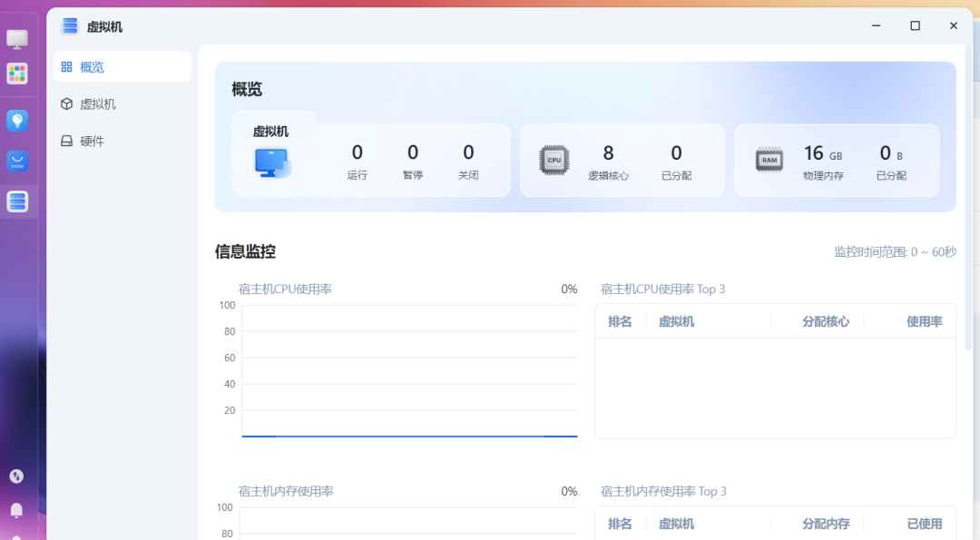Screen dimensions: 980x540
Task: Click the 使用率 column header
Action: [x=925, y=322]
